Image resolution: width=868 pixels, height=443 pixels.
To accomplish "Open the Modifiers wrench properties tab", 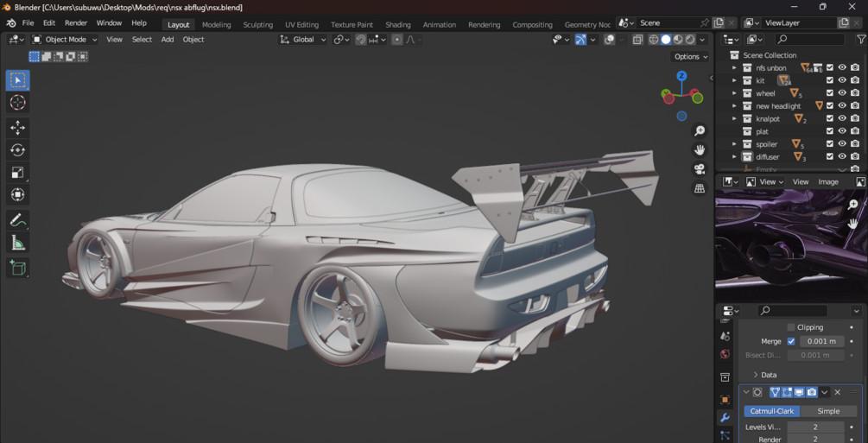I will [x=725, y=418].
